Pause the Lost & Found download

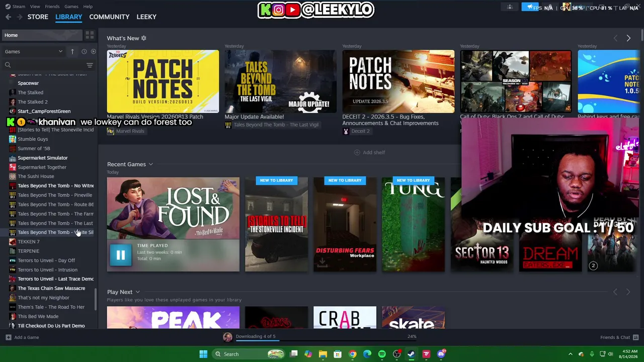coord(121,255)
